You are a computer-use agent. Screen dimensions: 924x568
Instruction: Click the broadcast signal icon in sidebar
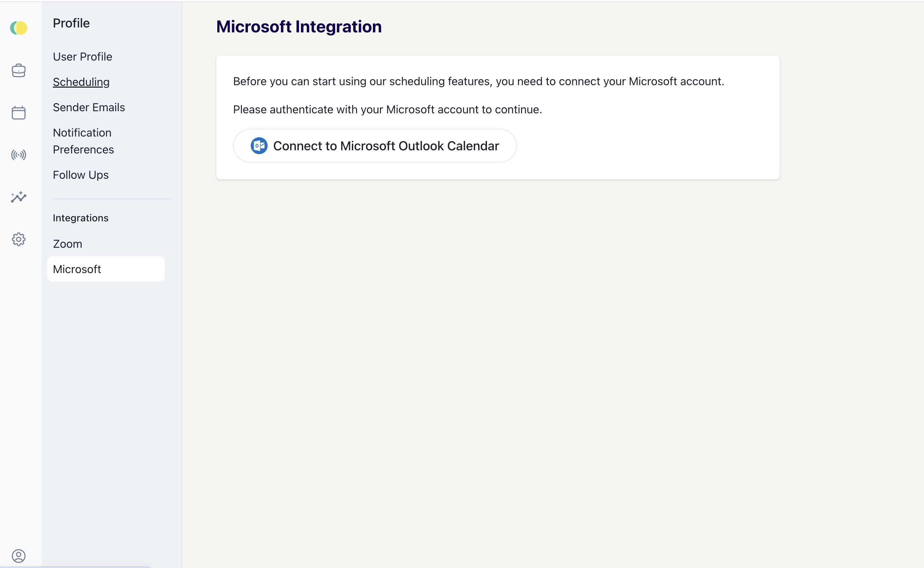click(x=18, y=155)
